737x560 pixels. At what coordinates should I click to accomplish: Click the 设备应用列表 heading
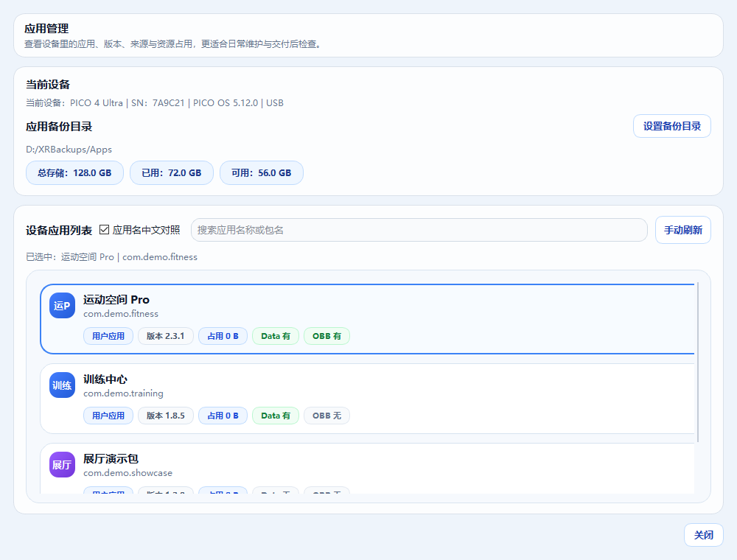click(59, 230)
